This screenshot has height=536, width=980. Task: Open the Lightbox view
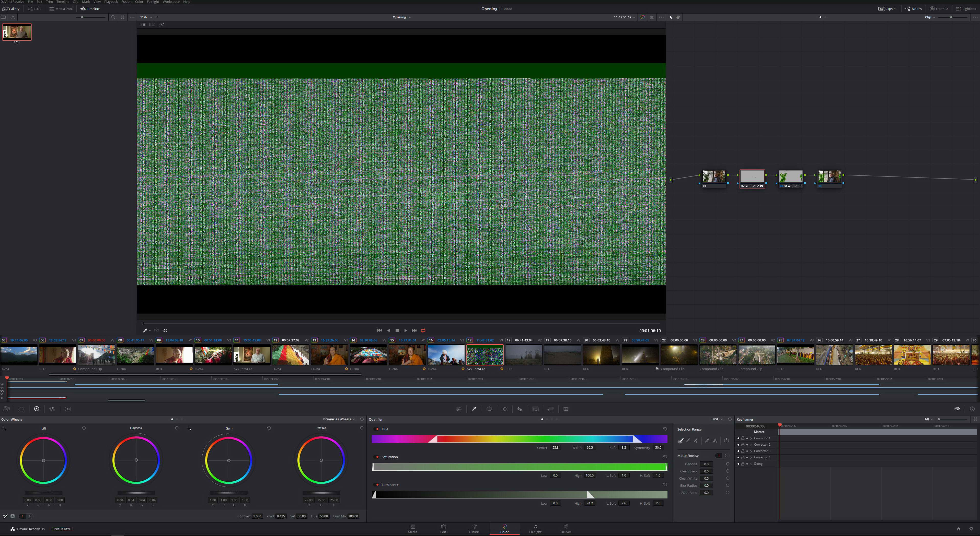pyautogui.click(x=966, y=9)
